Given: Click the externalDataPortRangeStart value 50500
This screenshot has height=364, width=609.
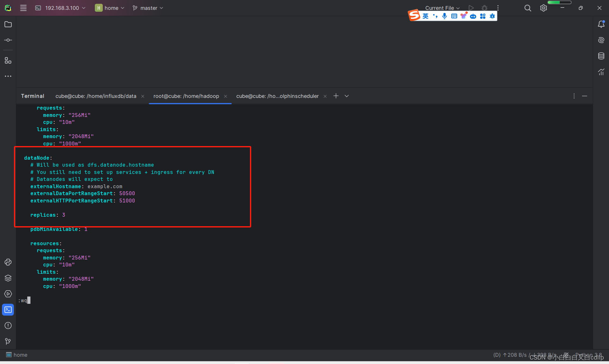Looking at the screenshot, I should tap(127, 193).
